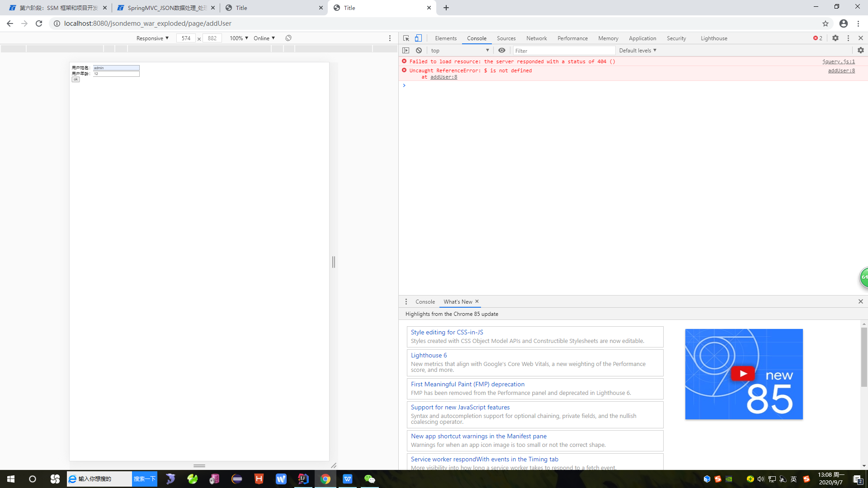Switch to the Performance tab

pos(572,38)
